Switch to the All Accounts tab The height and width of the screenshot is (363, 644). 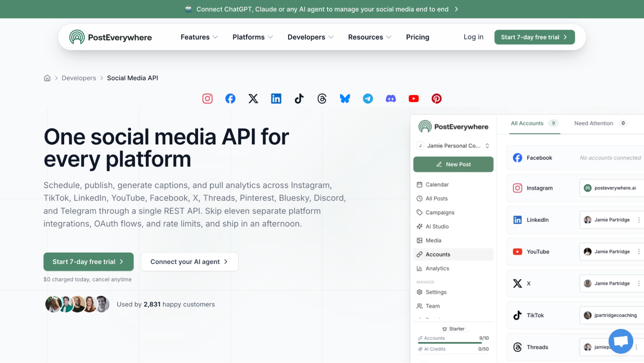[535, 123]
